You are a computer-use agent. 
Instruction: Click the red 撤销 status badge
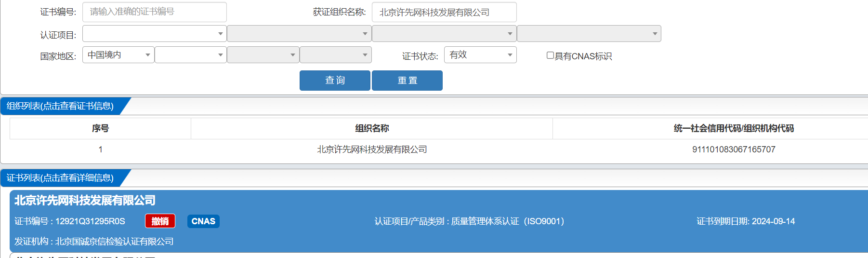[x=160, y=221]
